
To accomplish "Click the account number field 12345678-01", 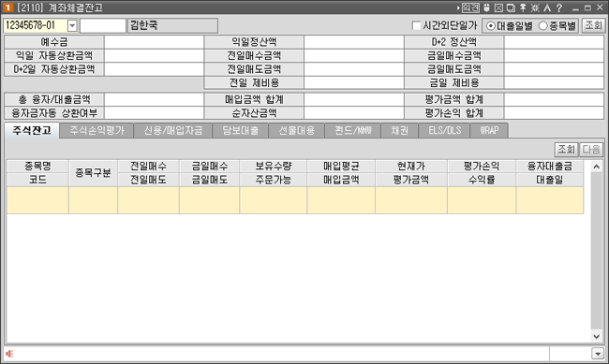I will pos(36,26).
